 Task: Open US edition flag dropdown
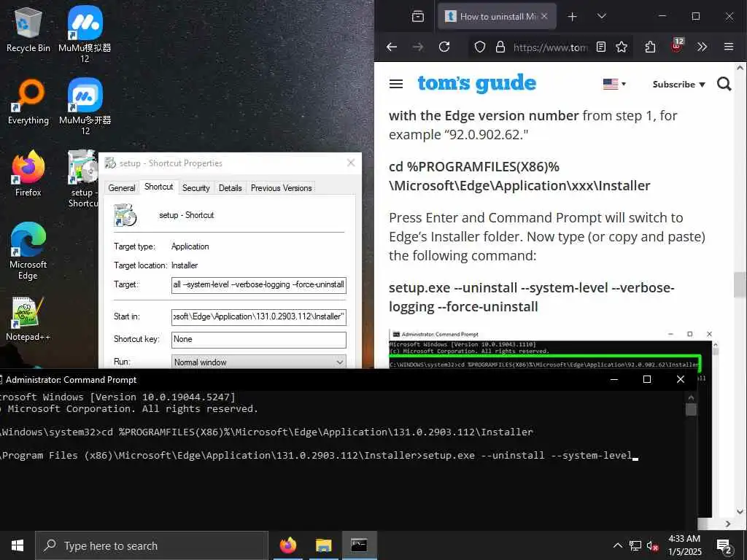click(x=614, y=85)
